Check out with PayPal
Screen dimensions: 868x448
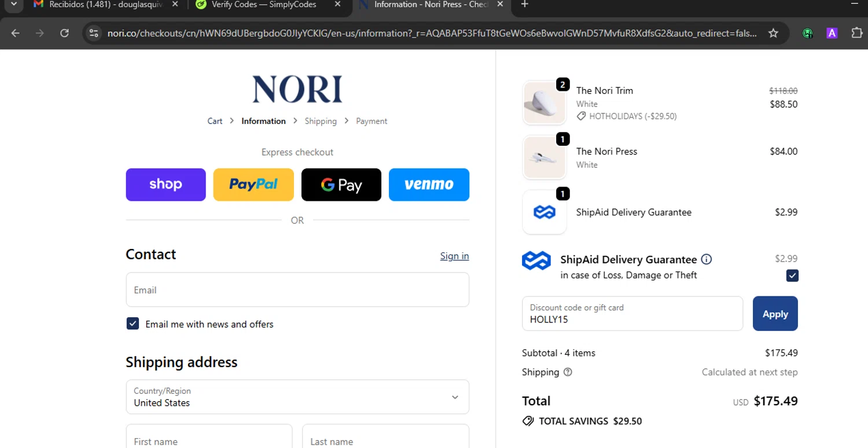click(x=253, y=185)
